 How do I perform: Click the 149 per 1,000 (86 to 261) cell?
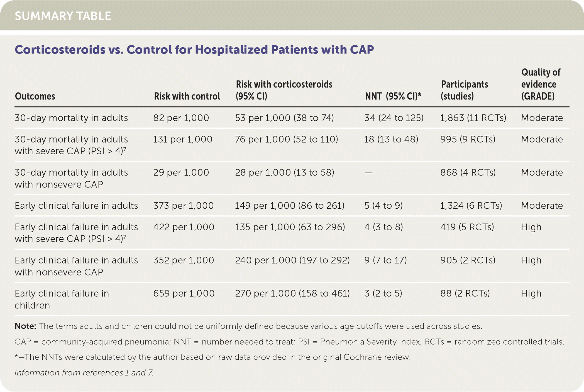pos(289,206)
